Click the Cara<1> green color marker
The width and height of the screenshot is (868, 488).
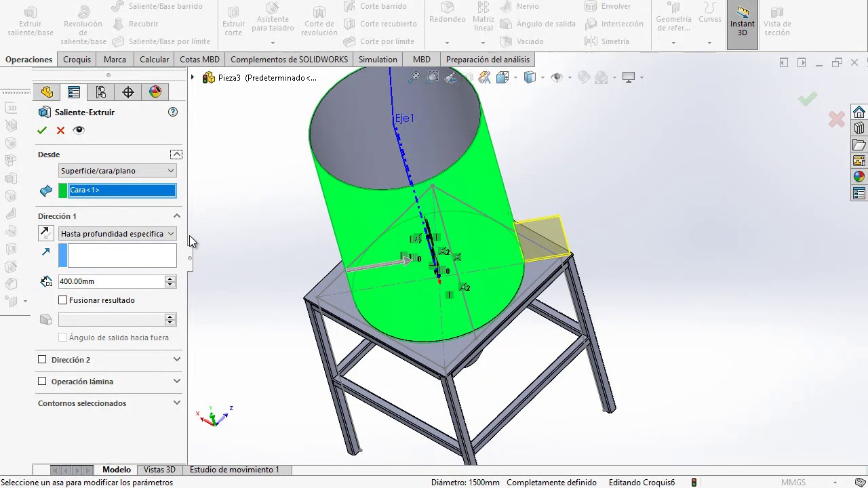63,190
